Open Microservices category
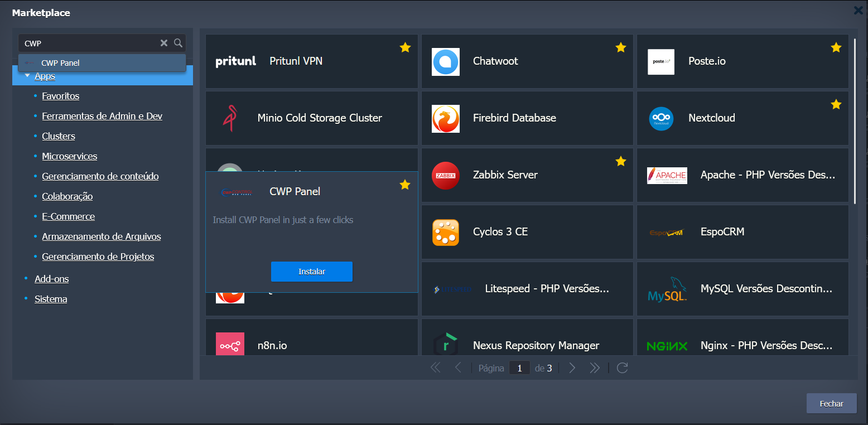The image size is (868, 425). pos(70,156)
